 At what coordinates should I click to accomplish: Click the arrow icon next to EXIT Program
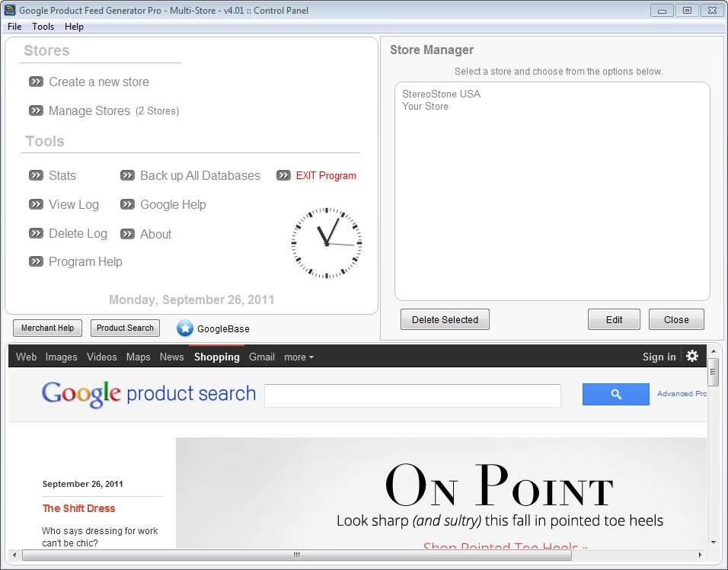click(283, 175)
